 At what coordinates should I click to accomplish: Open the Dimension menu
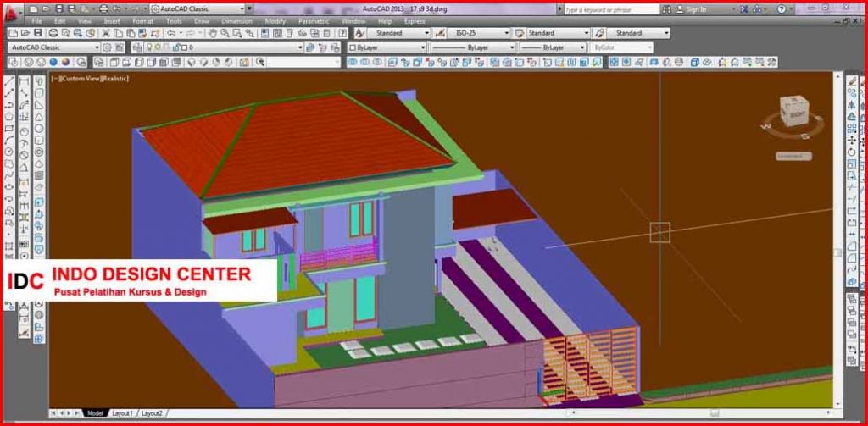click(x=237, y=21)
